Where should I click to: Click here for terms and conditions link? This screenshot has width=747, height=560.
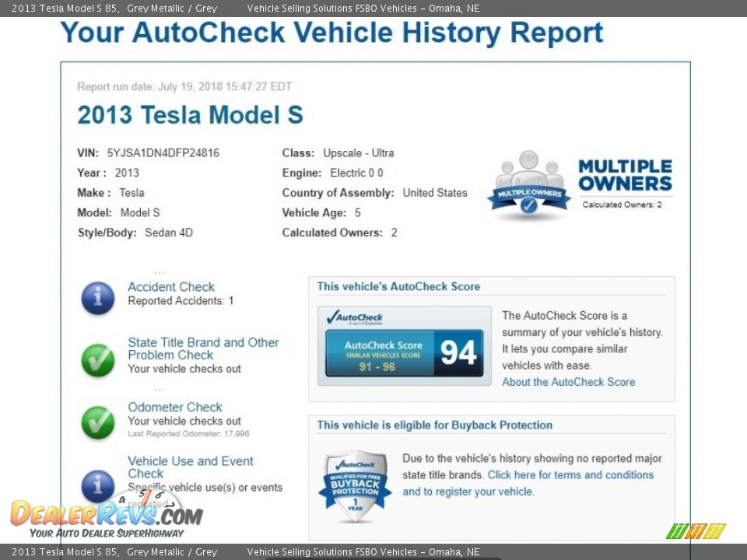tap(570, 474)
